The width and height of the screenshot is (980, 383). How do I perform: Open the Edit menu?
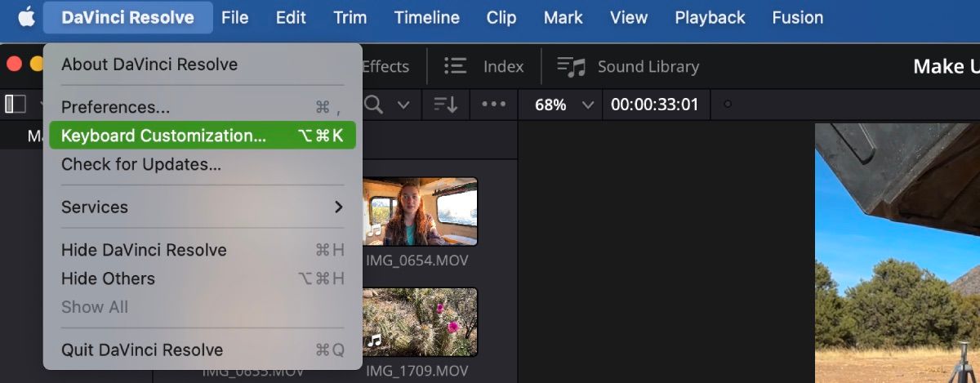291,17
